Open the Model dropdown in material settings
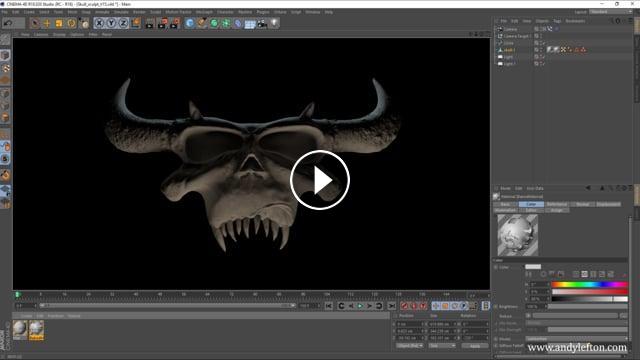 click(576, 339)
